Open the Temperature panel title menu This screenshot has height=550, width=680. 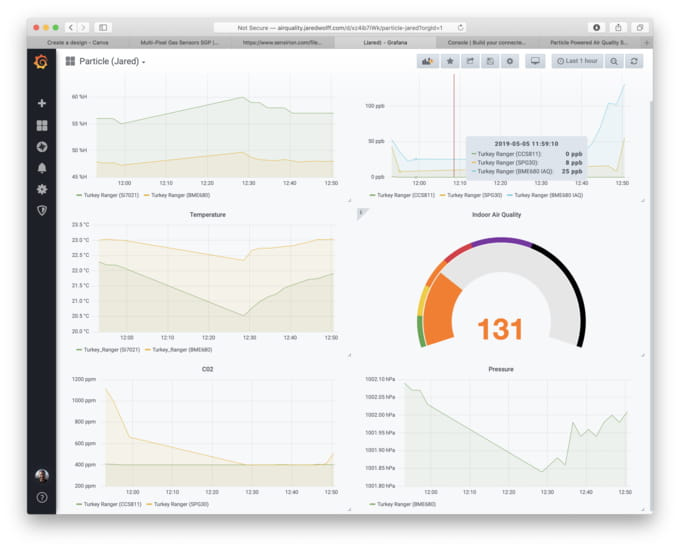tap(207, 215)
